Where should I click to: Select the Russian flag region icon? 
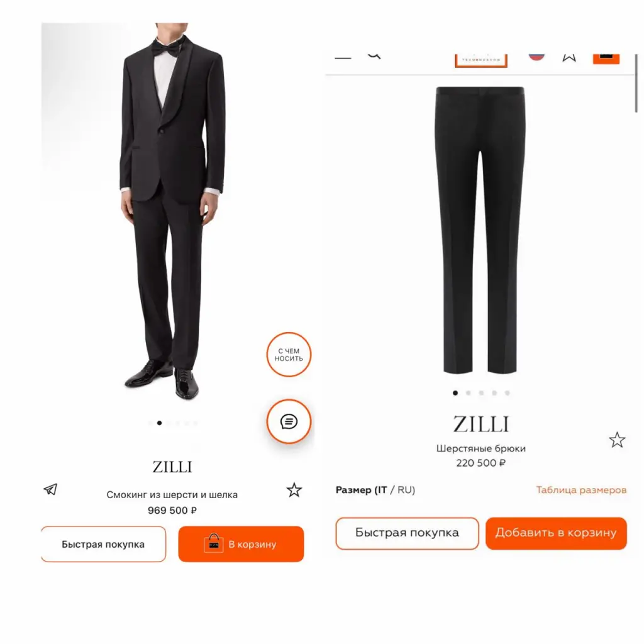pos(536,57)
